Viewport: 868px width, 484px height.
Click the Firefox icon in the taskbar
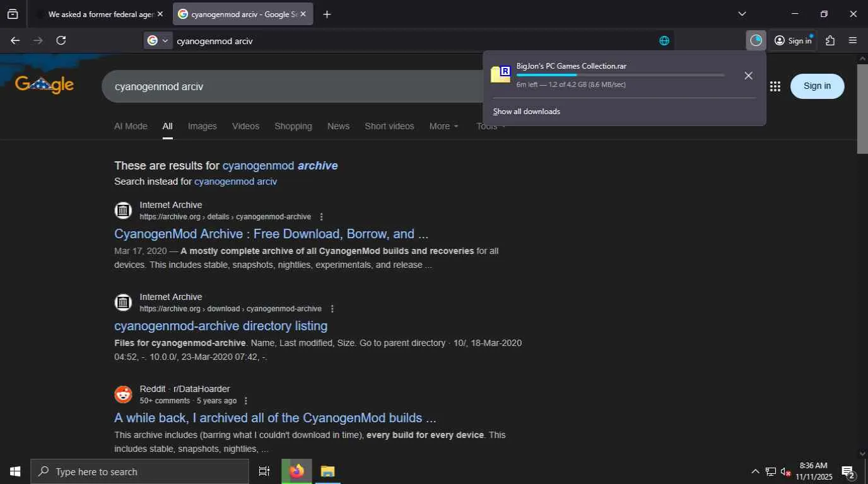point(296,471)
